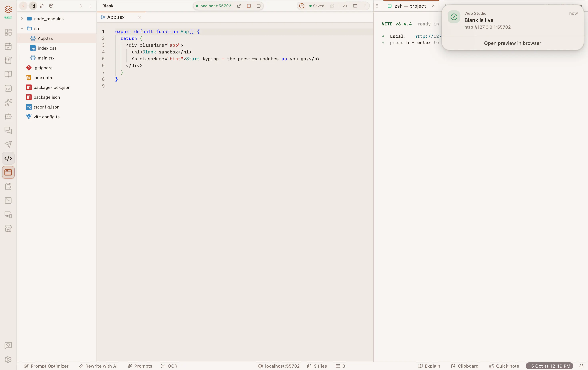Open the paper plane send sidebar icon
Image resolution: width=588 pixels, height=370 pixels.
point(8,144)
